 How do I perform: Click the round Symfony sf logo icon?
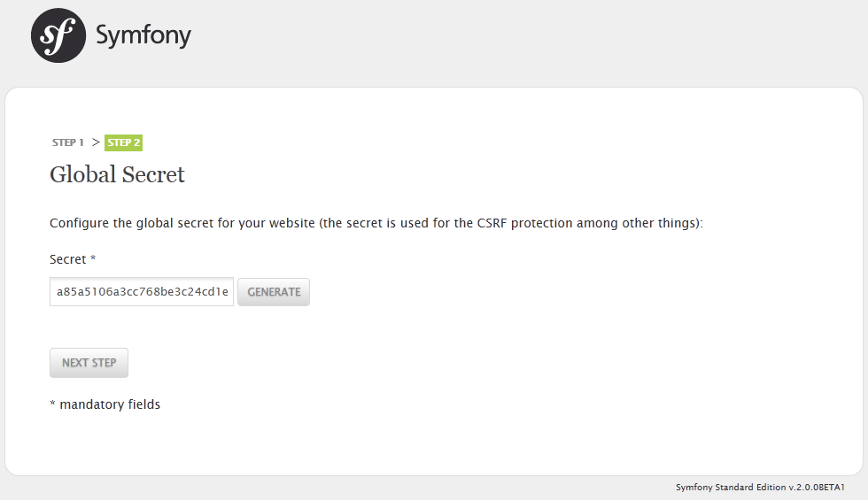(58, 35)
